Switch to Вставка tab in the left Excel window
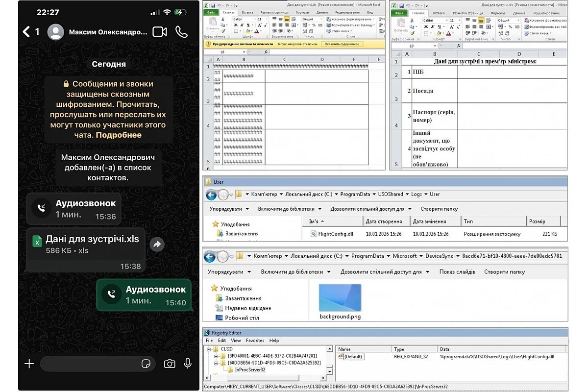Image resolution: width=588 pixels, height=392 pixels. [x=247, y=13]
